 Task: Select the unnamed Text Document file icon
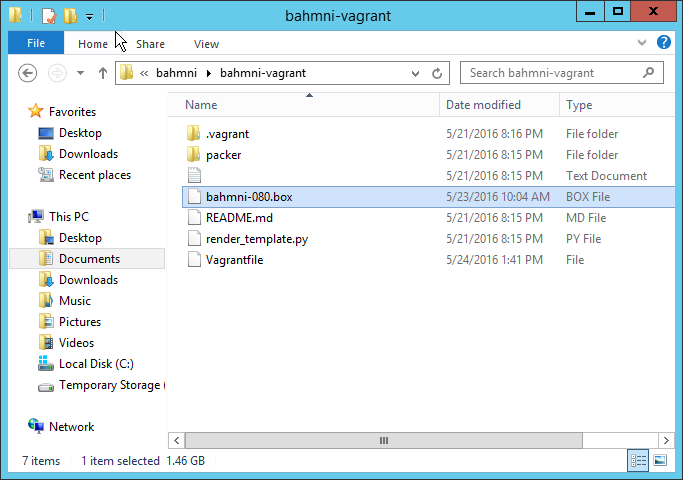(x=194, y=176)
